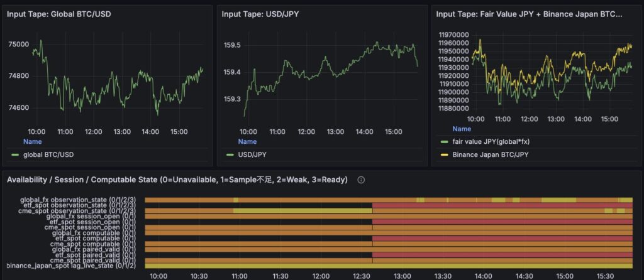Toggle the global BTC/USD series in legend
This screenshot has height=280, width=644.
pyautogui.click(x=48, y=154)
